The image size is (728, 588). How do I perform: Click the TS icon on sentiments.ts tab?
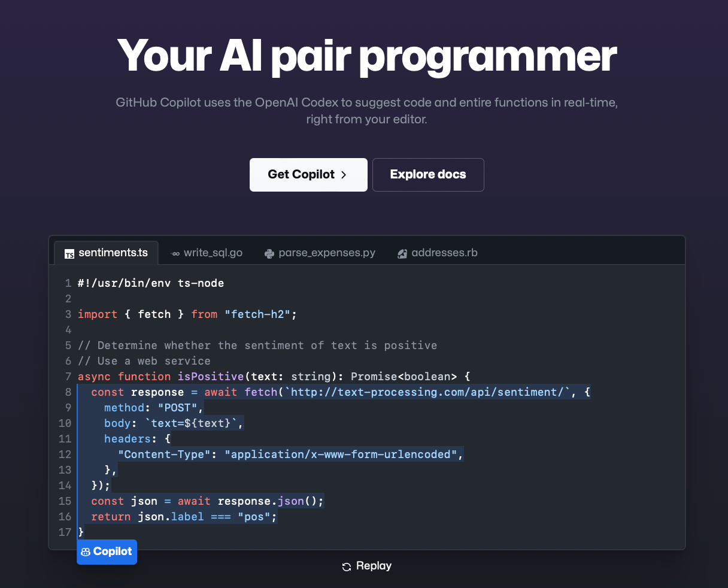tap(69, 253)
